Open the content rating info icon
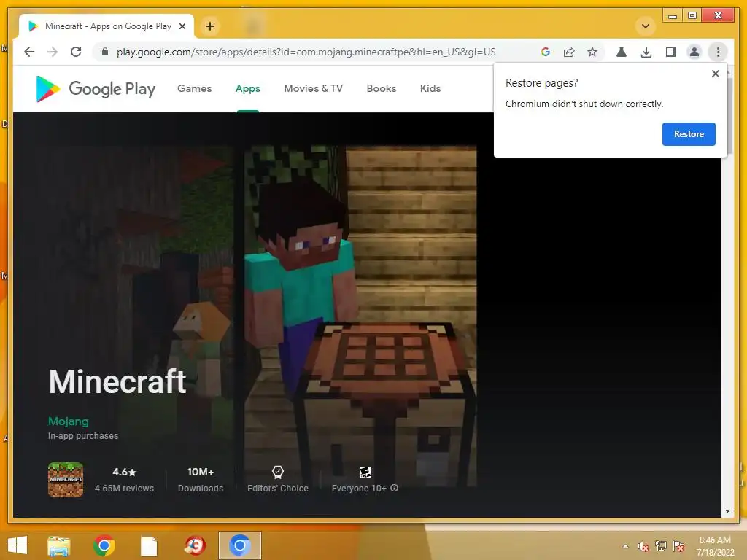Screen dimensions: 747x560 pos(395,488)
